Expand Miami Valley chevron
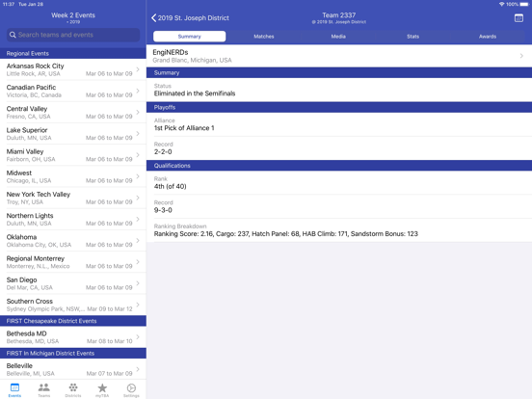 pos(138,155)
